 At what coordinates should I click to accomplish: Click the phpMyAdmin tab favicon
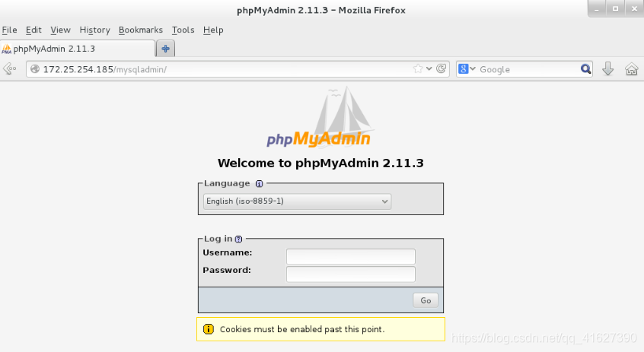(7, 49)
